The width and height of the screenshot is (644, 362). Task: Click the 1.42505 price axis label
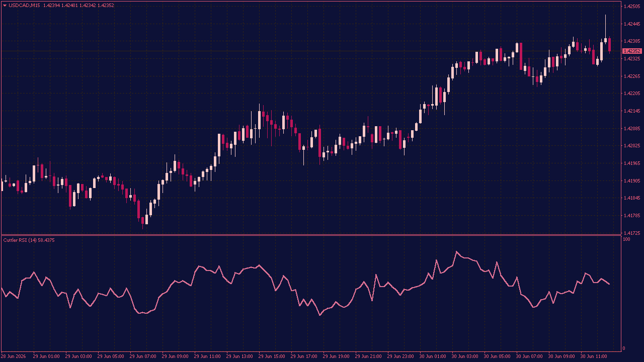(632, 7)
